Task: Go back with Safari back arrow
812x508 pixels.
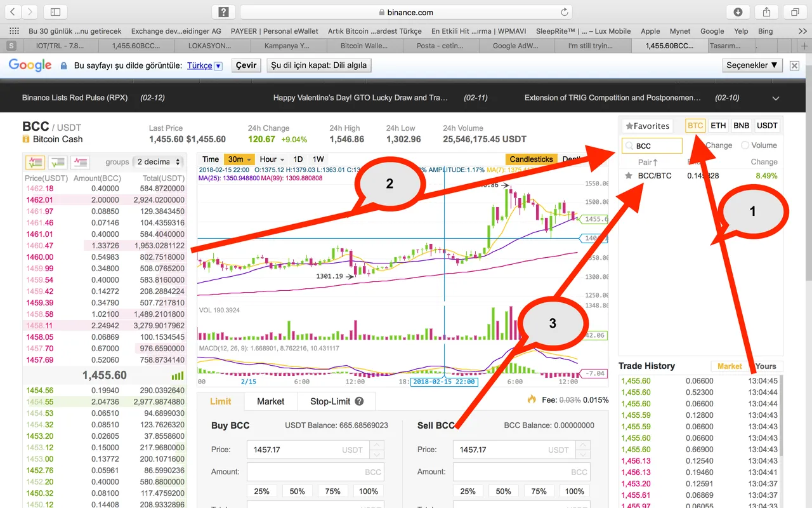Action: (13, 11)
